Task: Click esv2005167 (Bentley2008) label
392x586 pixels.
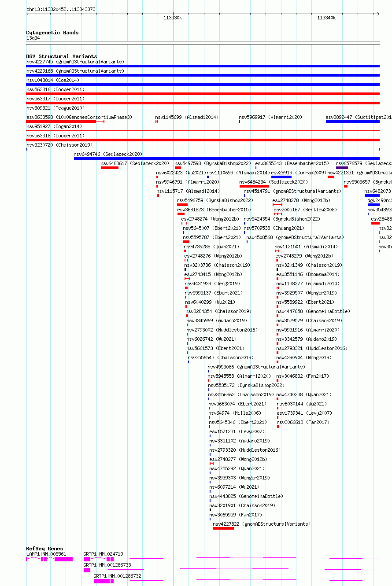Action: point(305,210)
